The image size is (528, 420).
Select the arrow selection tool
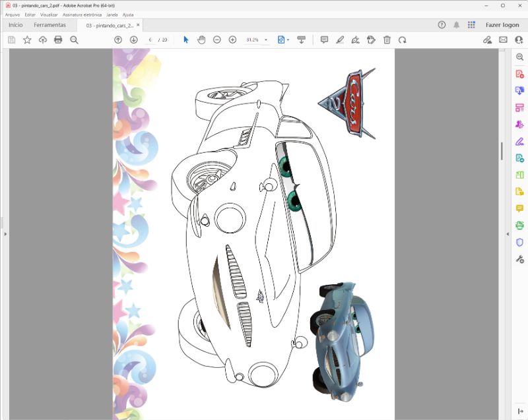tap(186, 40)
